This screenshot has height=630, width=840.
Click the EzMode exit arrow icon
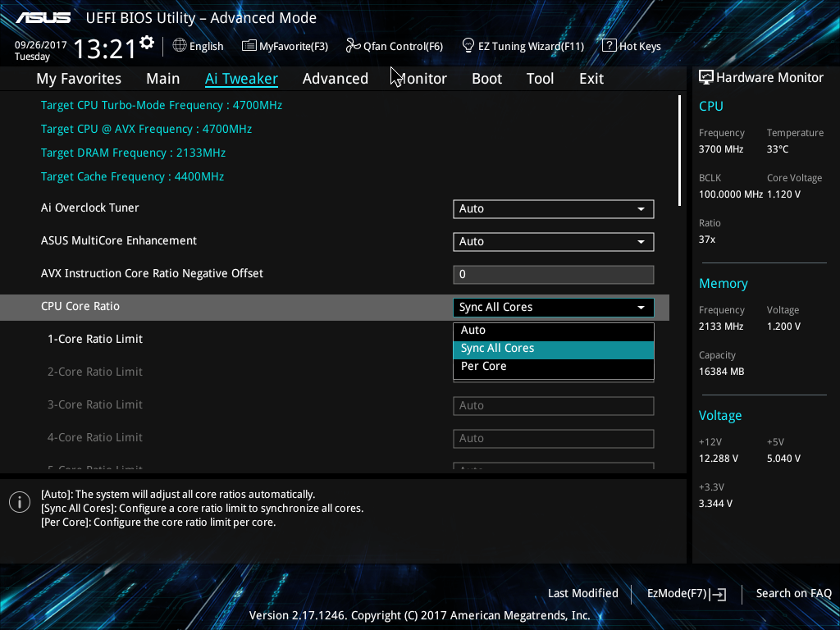[719, 594]
